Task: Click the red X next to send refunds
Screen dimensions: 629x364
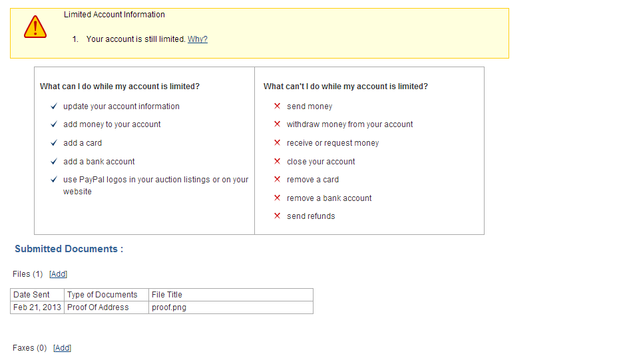Action: pos(278,216)
